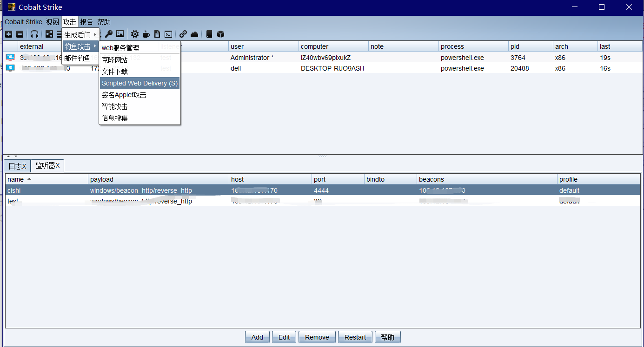
Task: Open listeners via the headphones icon
Action: (x=34, y=34)
